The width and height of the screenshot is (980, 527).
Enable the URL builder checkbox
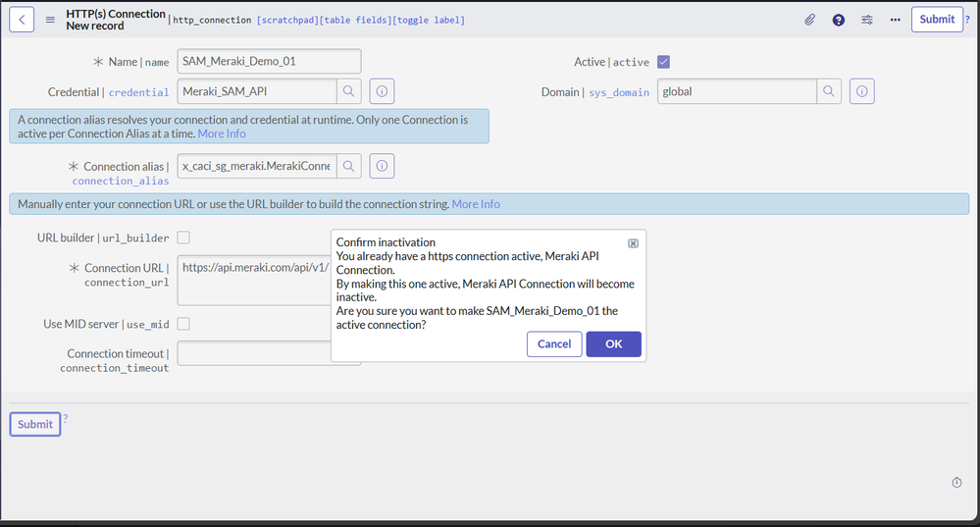pyautogui.click(x=183, y=237)
